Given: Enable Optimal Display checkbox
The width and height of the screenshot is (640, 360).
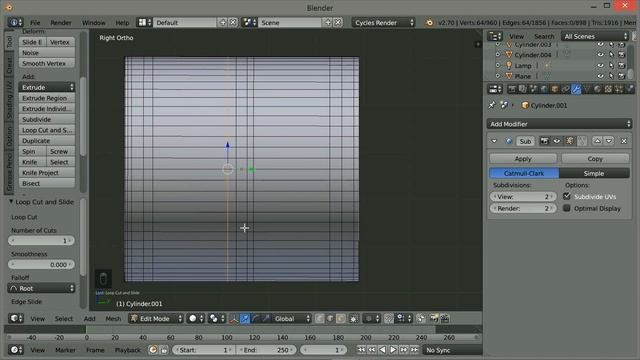Looking at the screenshot, I should [x=567, y=208].
